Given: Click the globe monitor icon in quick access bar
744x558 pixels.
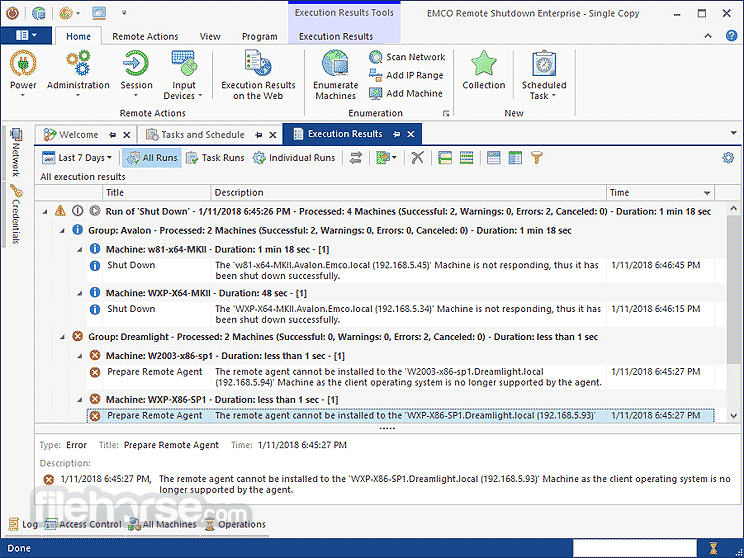Looking at the screenshot, I should coord(38,13).
